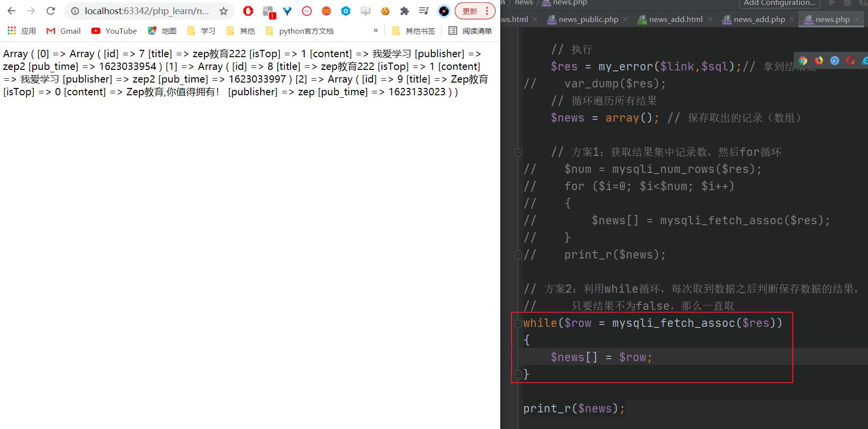Focus the localhost address bar
This screenshot has height=429, width=868.
(147, 11)
